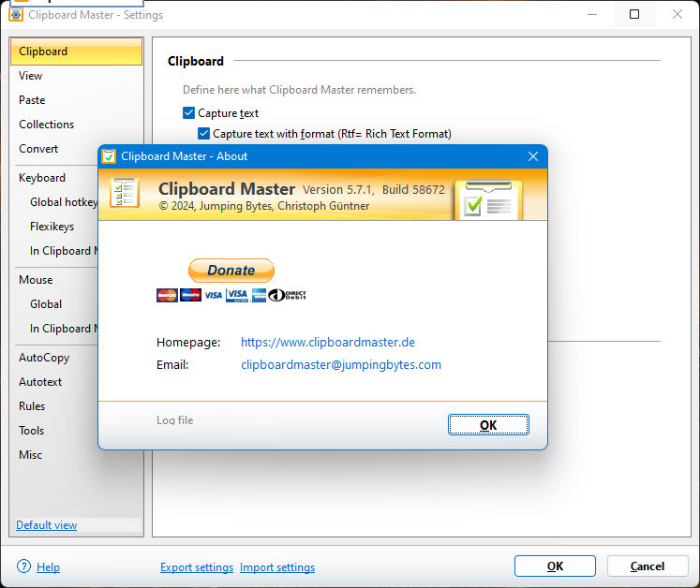
Task: Click the large clipboard graphic in banner
Action: pos(488,199)
